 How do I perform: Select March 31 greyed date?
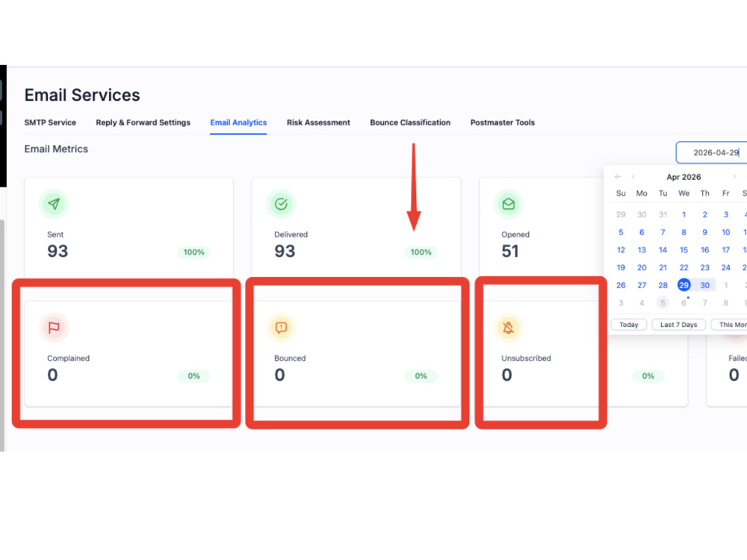663,215
